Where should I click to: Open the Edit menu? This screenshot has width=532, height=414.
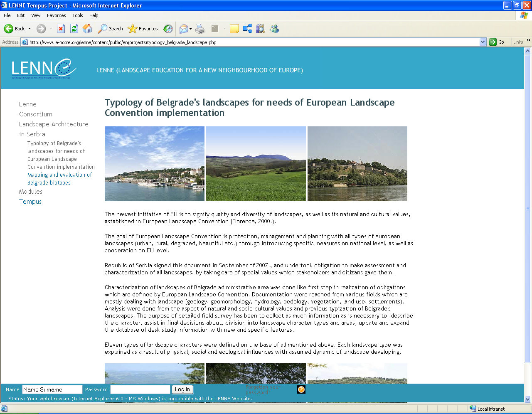[21, 15]
